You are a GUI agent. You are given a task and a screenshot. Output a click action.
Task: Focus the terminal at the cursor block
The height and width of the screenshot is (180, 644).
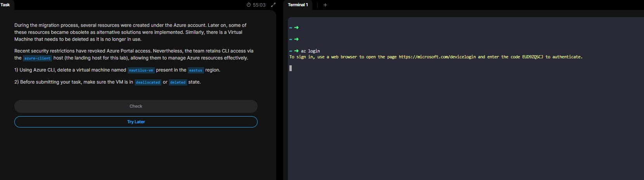pos(291,68)
